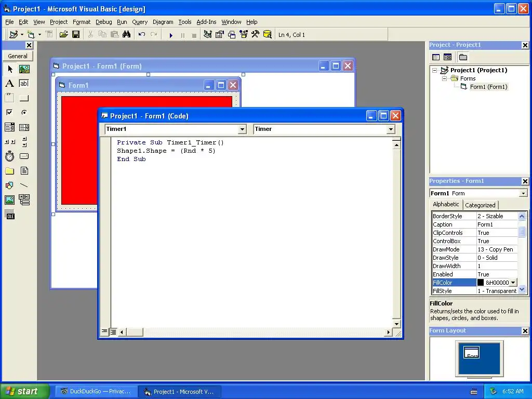532x399 pixels.
Task: Select the Timer tool
Action: click(x=10, y=156)
